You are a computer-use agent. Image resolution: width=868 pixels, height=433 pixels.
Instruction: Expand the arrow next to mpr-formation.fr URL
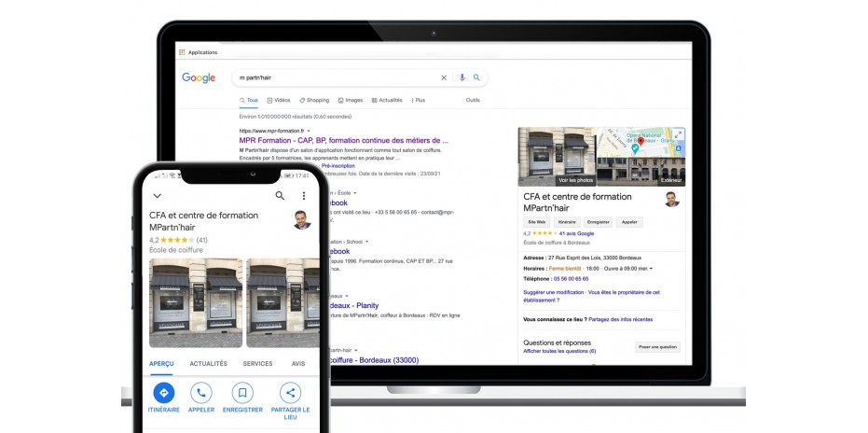309,131
